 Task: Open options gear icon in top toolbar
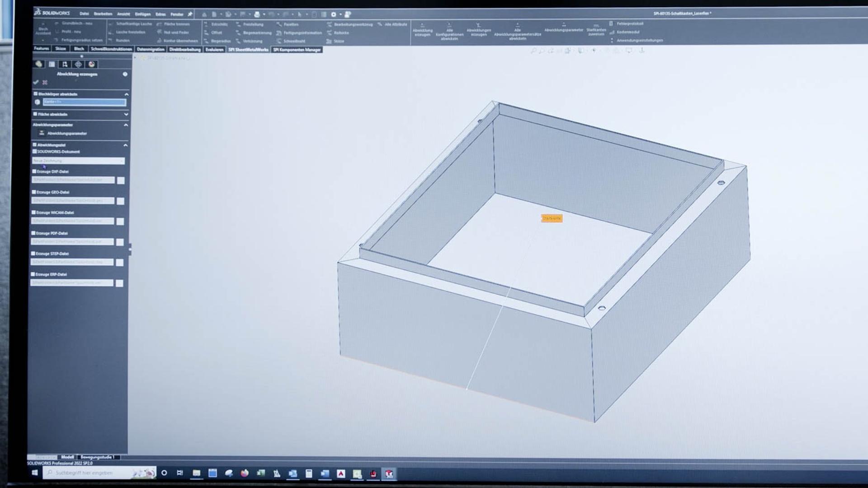(334, 14)
